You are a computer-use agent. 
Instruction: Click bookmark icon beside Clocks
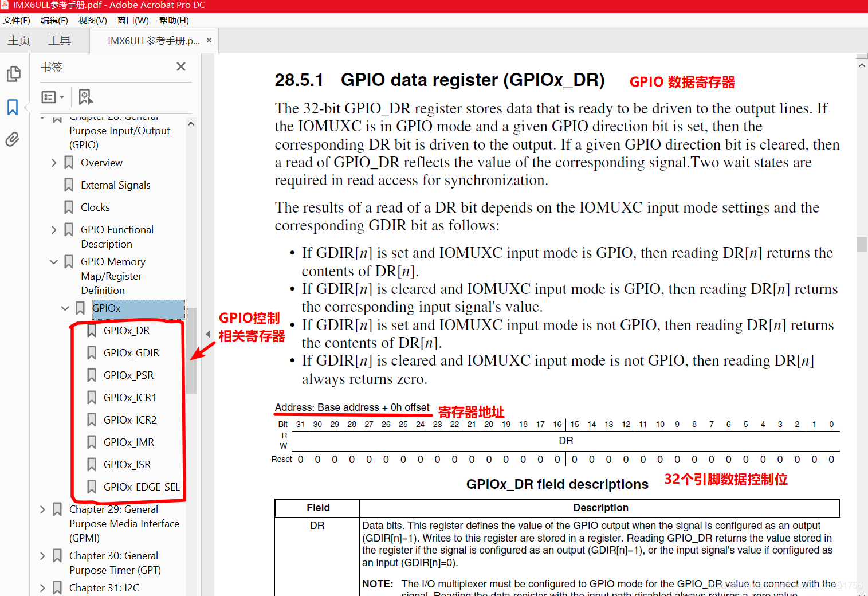pyautogui.click(x=69, y=207)
